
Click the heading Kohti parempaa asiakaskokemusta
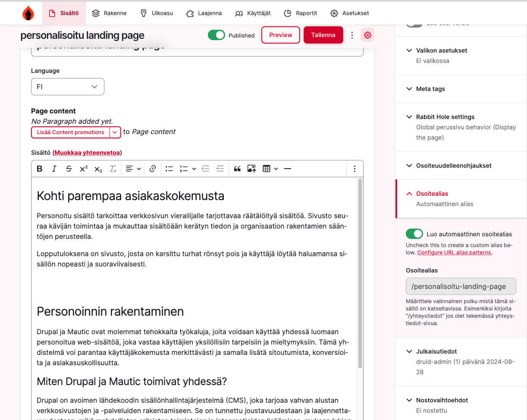131,196
